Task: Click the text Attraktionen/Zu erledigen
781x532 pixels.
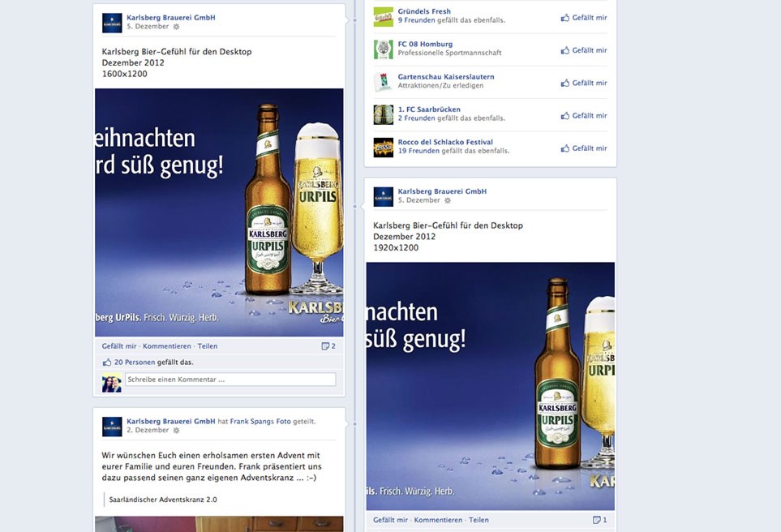Action: [x=441, y=86]
